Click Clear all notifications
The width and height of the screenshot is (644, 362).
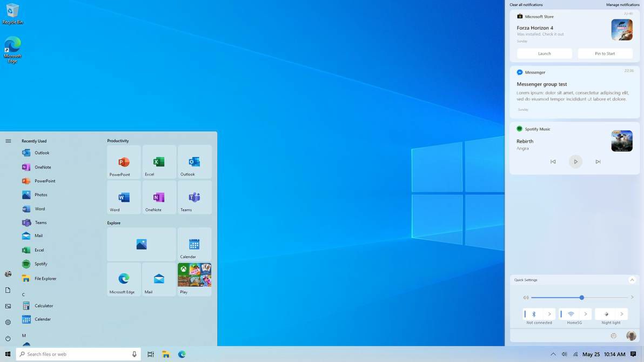click(x=526, y=5)
